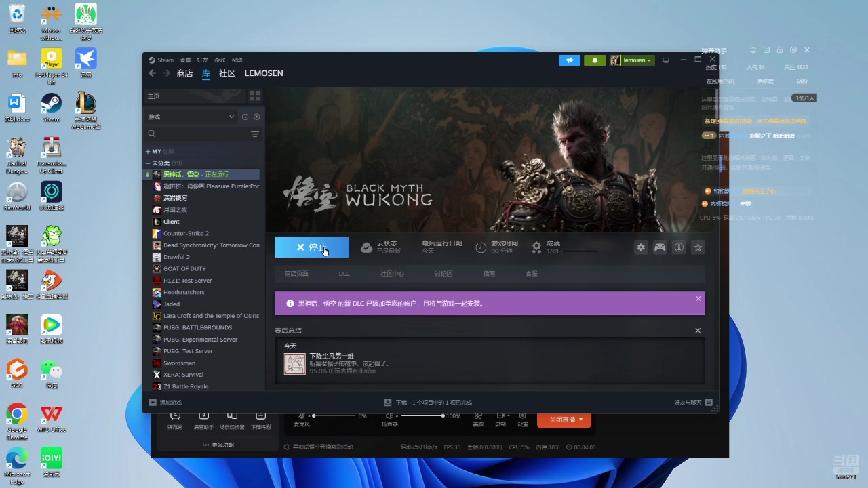Image resolution: width=868 pixels, height=488 pixels.
Task: Open 库 library tab
Action: [206, 73]
